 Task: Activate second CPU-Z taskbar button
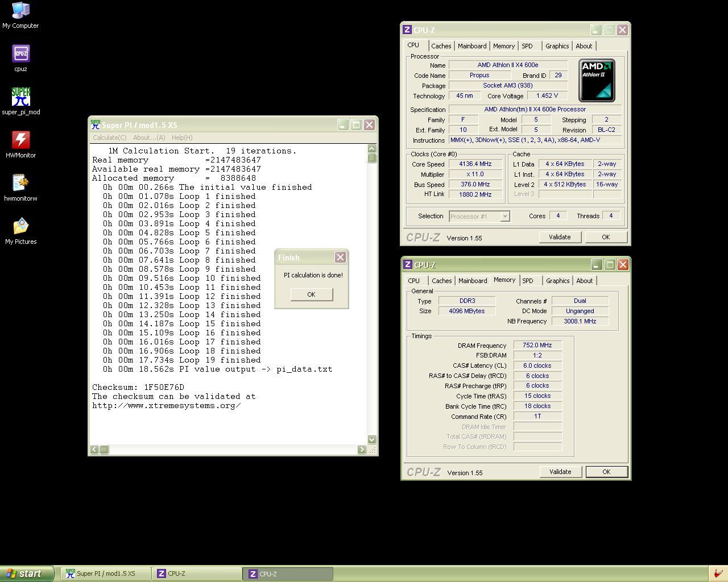point(288,574)
